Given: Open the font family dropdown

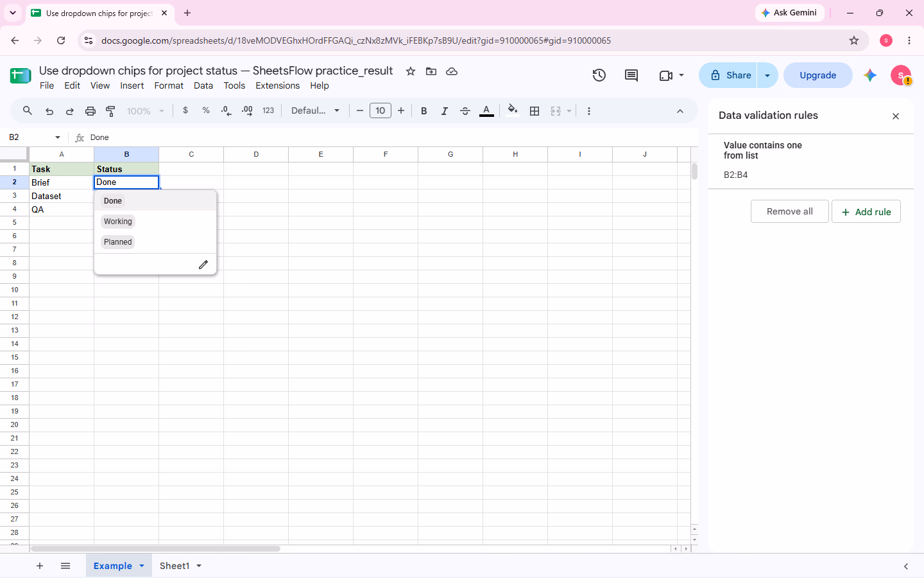Looking at the screenshot, I should tap(315, 110).
